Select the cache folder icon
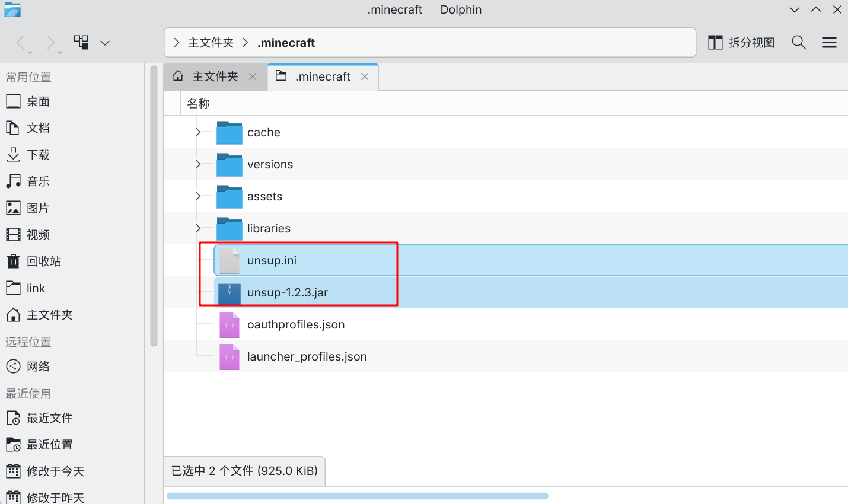Screen dimensions: 848x504 click(229, 132)
